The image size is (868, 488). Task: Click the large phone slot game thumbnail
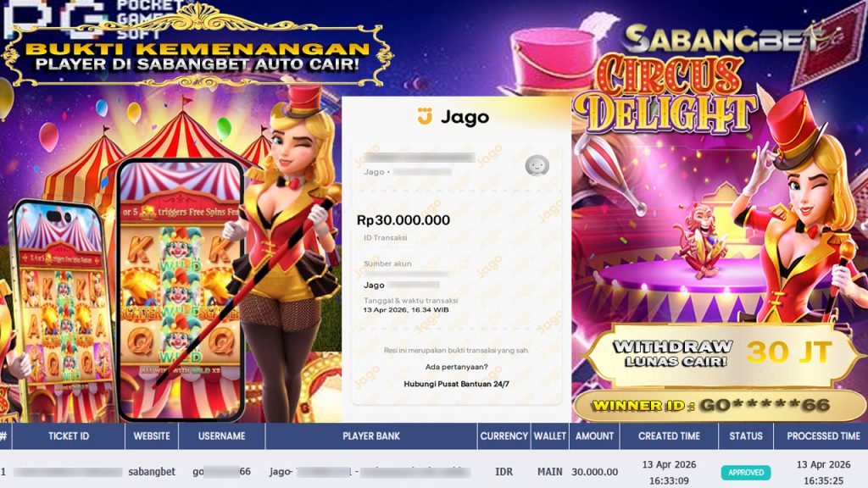pyautogui.click(x=181, y=290)
